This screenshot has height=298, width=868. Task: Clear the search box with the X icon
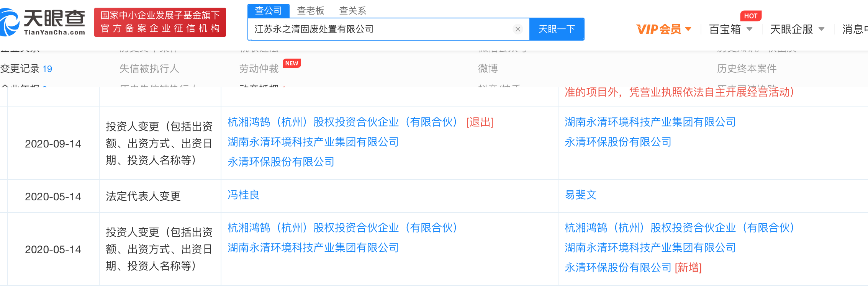[x=518, y=29]
